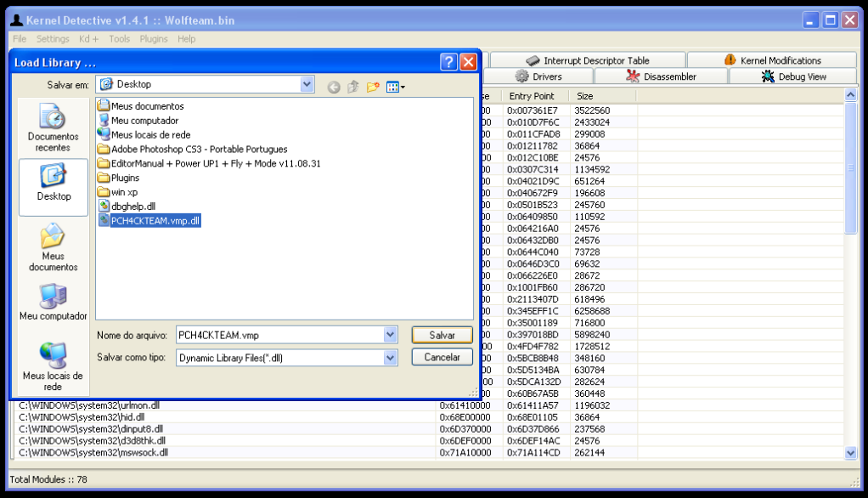Expand the Salvar em location dropdown

click(x=307, y=84)
